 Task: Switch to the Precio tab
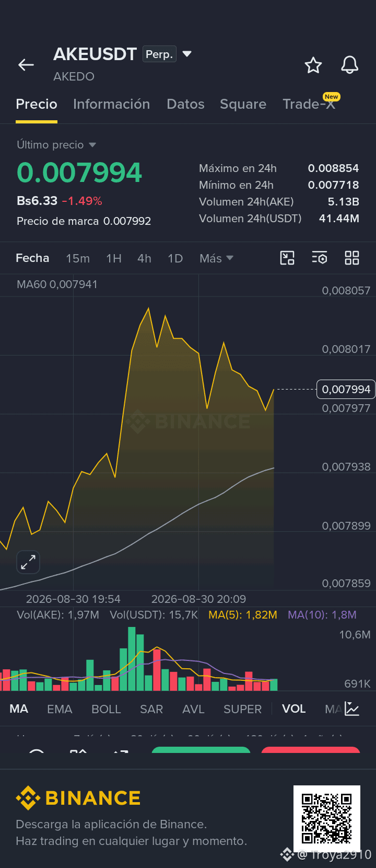(x=37, y=104)
